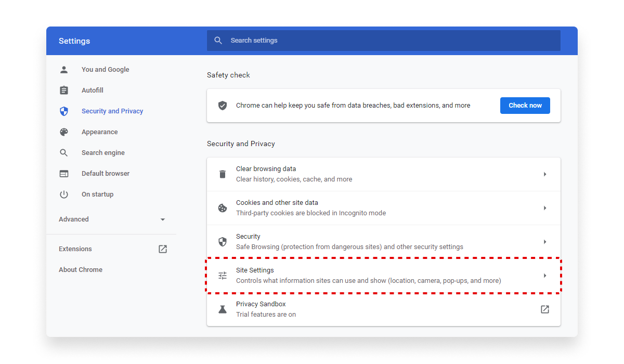Open the Cookies and other site data arrow
The width and height of the screenshot is (624, 364).
tap(545, 207)
